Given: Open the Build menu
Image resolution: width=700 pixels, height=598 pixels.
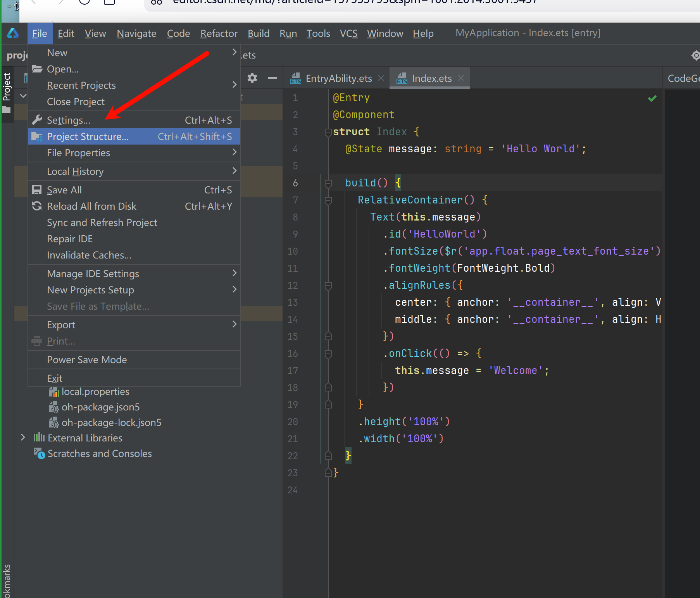Looking at the screenshot, I should coord(259,34).
